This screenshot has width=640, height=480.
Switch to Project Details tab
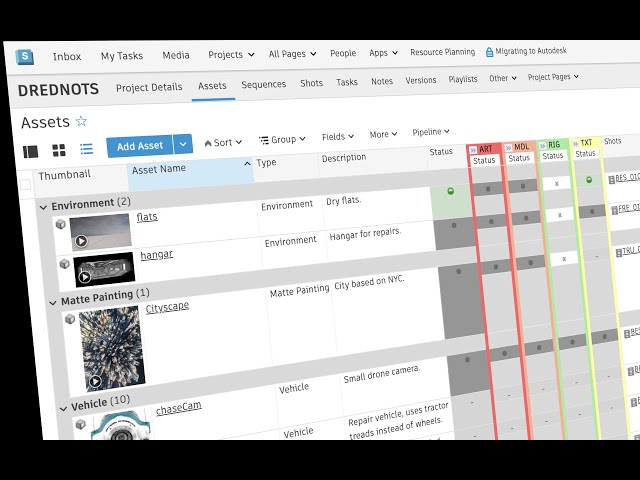(149, 87)
